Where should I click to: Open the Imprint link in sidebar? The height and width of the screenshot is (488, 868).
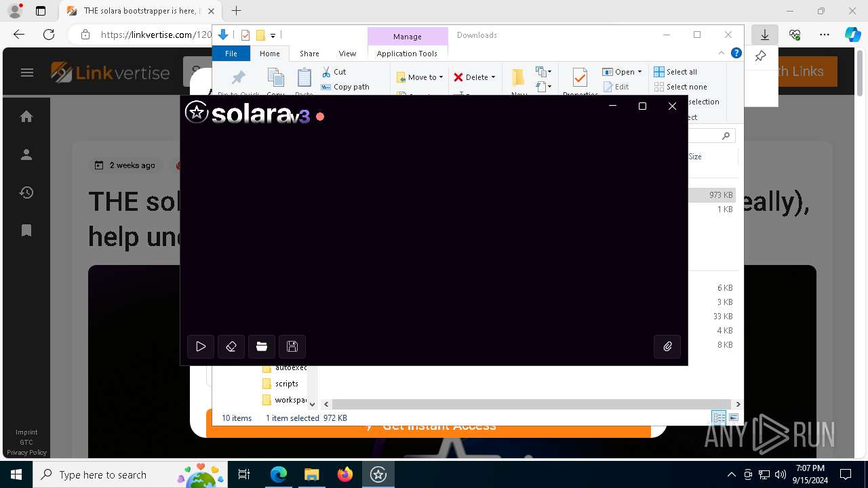[26, 432]
